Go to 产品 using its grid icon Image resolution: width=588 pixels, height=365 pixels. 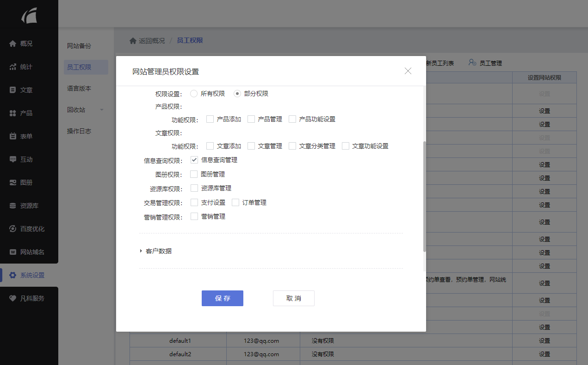pos(13,113)
